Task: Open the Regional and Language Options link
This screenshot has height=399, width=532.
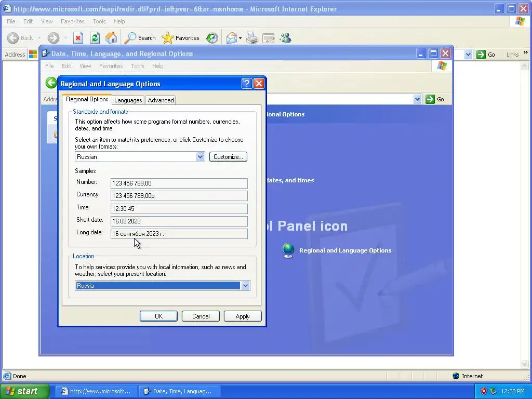Action: [x=345, y=250]
